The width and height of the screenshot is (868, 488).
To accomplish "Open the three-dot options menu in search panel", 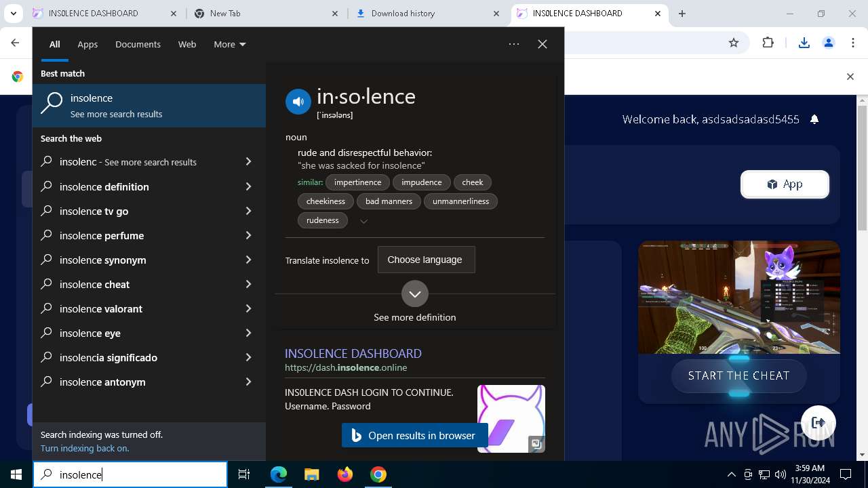I will click(x=514, y=44).
